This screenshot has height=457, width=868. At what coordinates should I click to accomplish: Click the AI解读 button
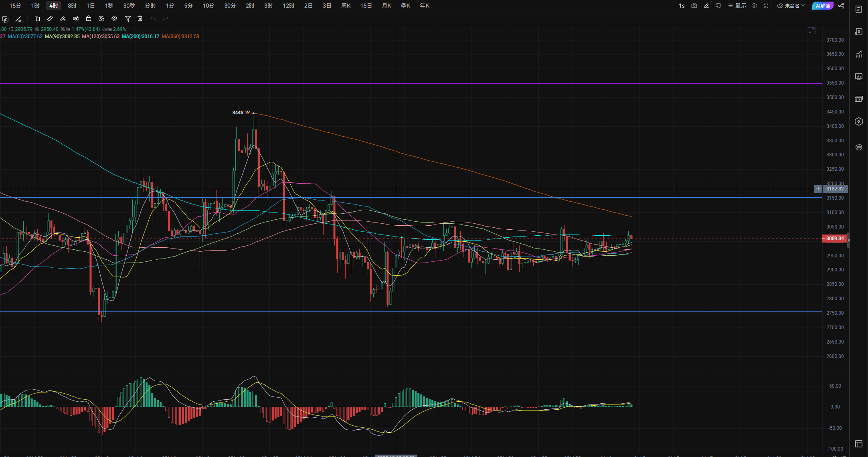tap(822, 6)
